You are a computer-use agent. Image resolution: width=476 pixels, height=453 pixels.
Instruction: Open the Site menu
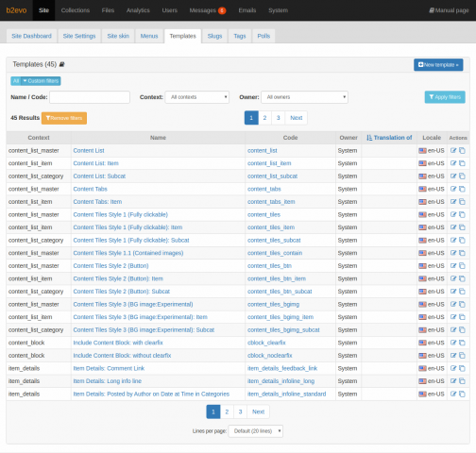43,10
